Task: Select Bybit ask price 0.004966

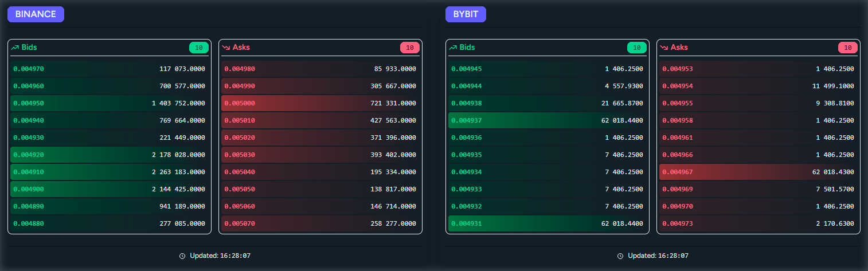Action: [x=678, y=155]
